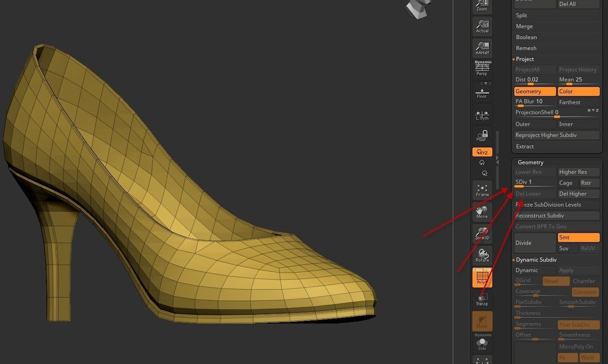Click the Move canvas icon
Viewport: 608px width, 364px height.
coord(482,212)
